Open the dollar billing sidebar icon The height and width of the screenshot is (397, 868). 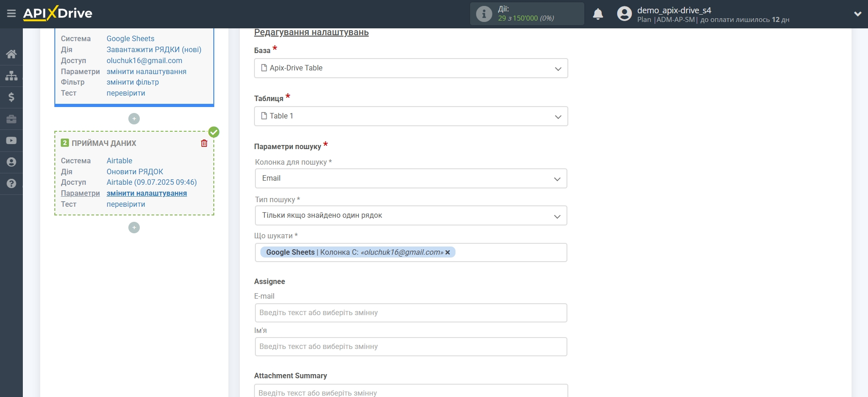11,97
